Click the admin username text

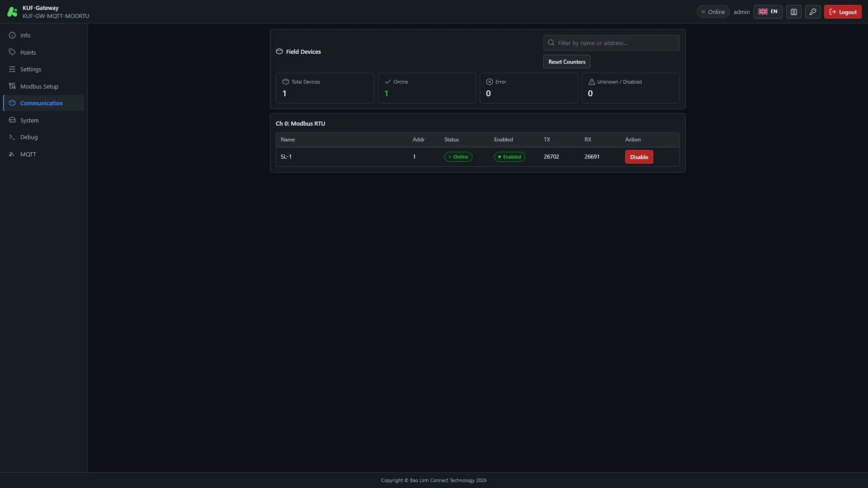741,12
